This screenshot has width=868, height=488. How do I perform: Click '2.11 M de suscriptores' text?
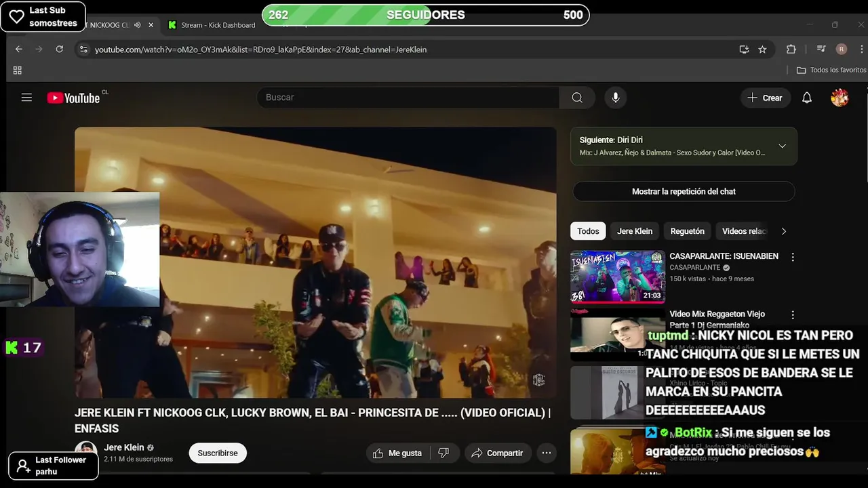point(138,459)
